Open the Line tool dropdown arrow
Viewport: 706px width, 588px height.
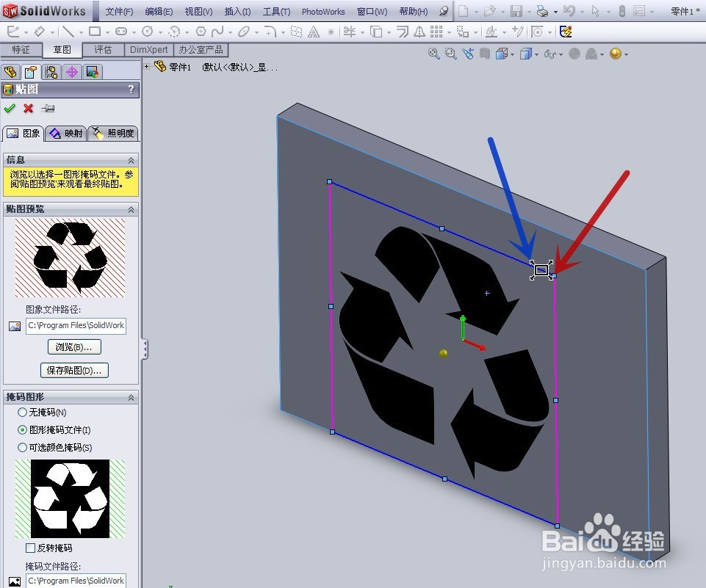point(81,32)
